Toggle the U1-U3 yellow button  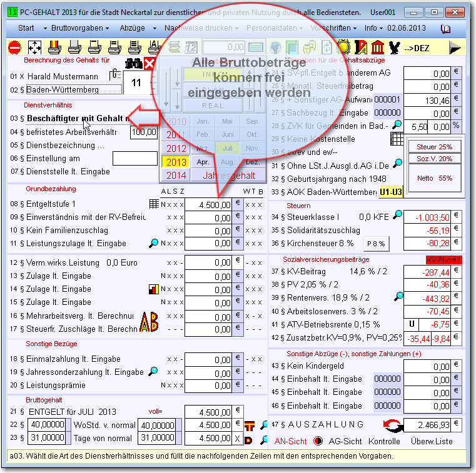coord(390,192)
